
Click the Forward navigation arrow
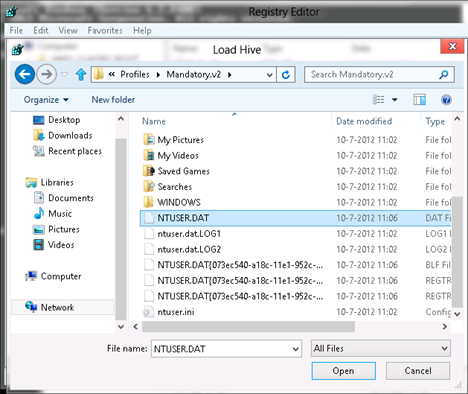point(46,74)
